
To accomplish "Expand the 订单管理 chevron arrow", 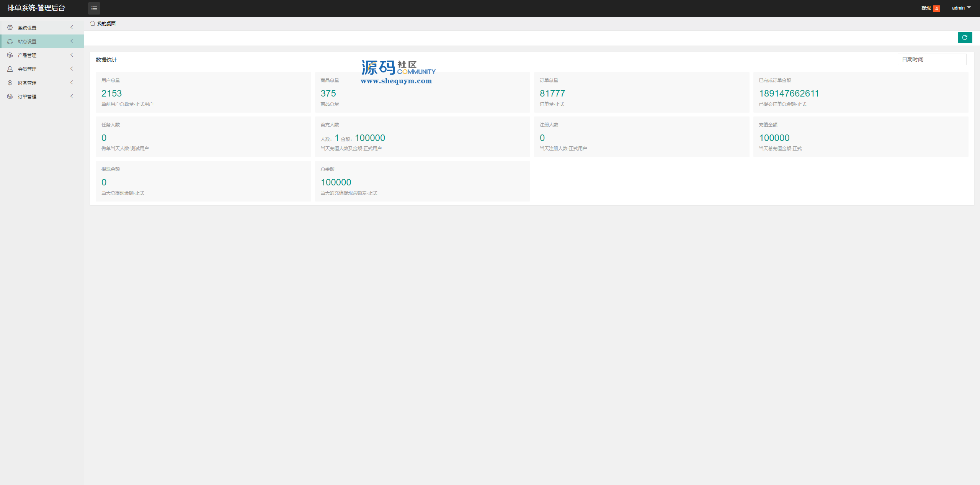I will tap(72, 96).
